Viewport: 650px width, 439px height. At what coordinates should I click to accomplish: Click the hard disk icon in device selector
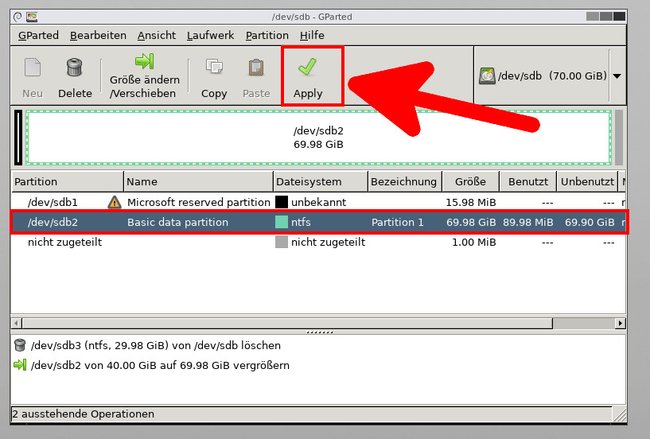coord(487,76)
